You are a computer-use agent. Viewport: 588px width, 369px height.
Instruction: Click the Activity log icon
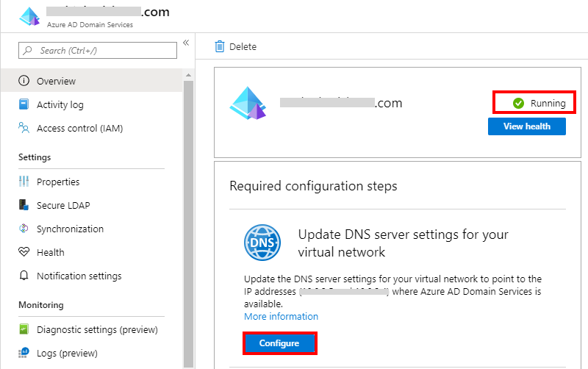(24, 104)
